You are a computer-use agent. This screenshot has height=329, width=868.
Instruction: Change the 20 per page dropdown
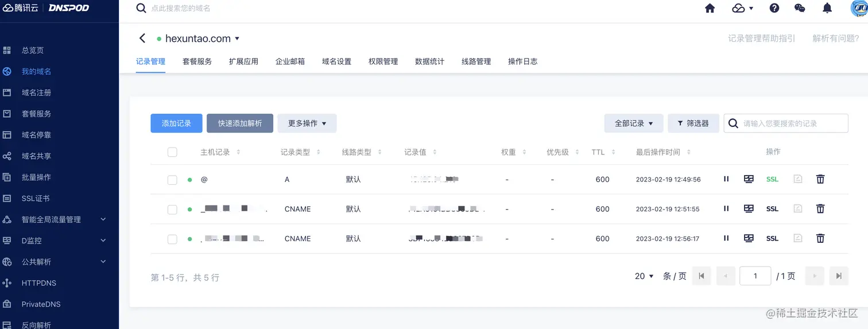pyautogui.click(x=644, y=276)
